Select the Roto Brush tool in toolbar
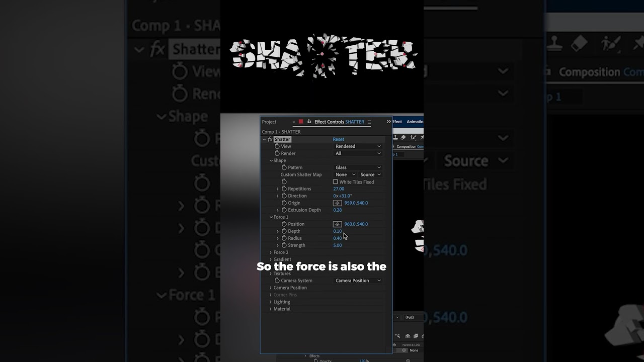Image resolution: width=644 pixels, height=362 pixels. coord(412,137)
